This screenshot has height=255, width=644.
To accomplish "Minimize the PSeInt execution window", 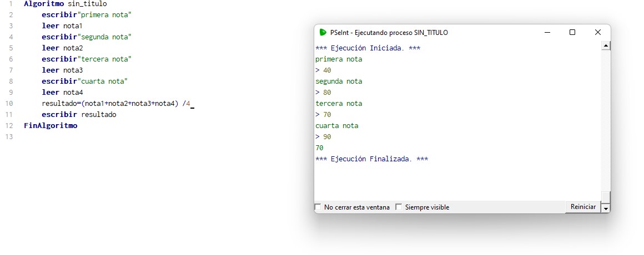I will [x=547, y=33].
